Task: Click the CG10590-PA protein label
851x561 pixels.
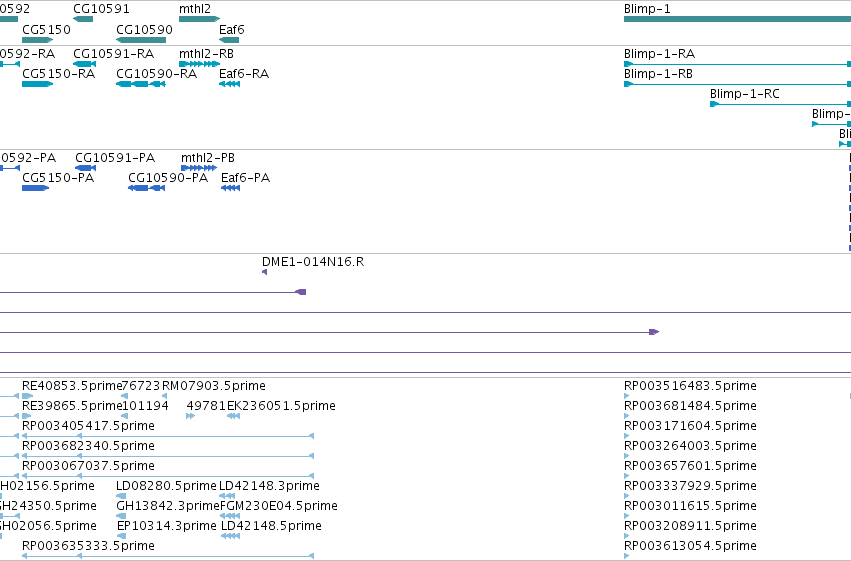Action: tap(168, 178)
